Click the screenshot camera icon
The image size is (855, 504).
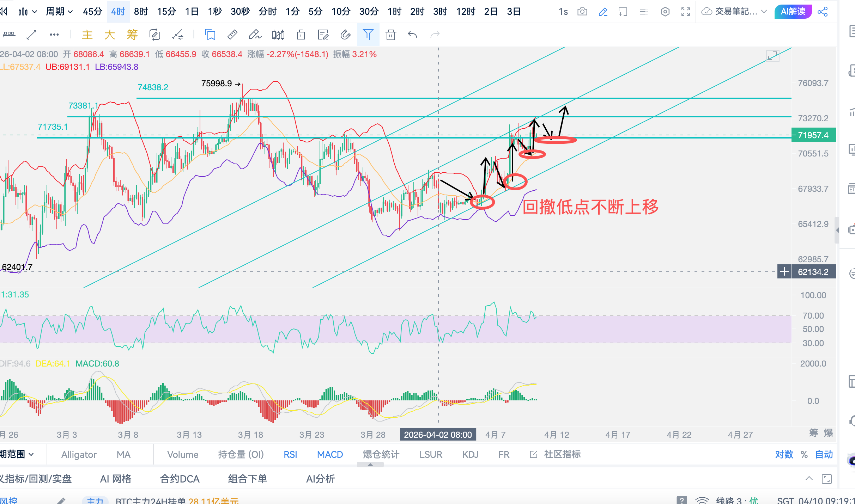pos(582,12)
